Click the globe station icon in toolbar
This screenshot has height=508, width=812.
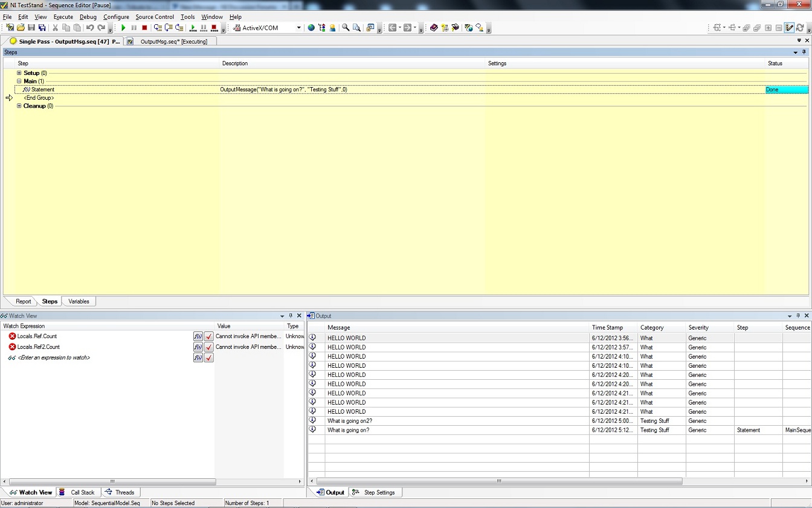pyautogui.click(x=311, y=28)
